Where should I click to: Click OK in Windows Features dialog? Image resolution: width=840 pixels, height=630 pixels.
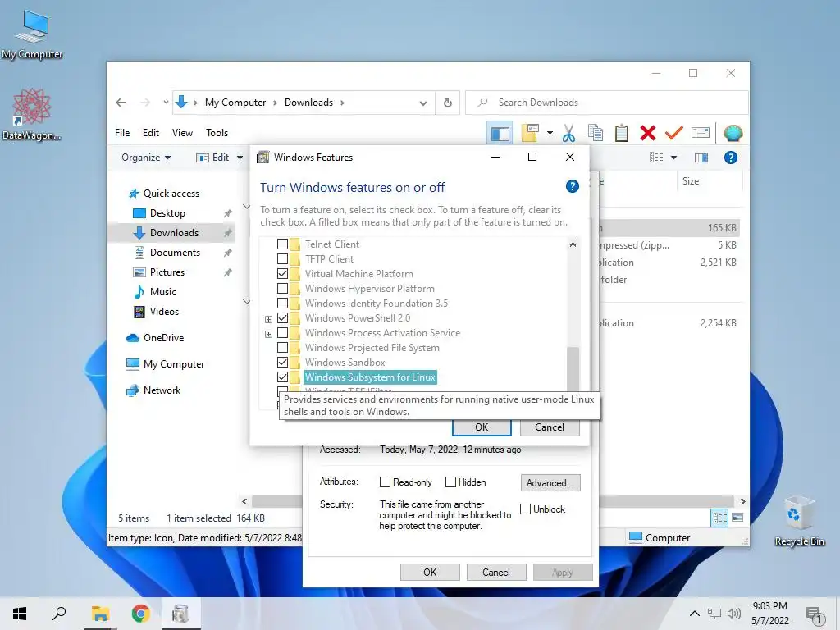pyautogui.click(x=482, y=427)
